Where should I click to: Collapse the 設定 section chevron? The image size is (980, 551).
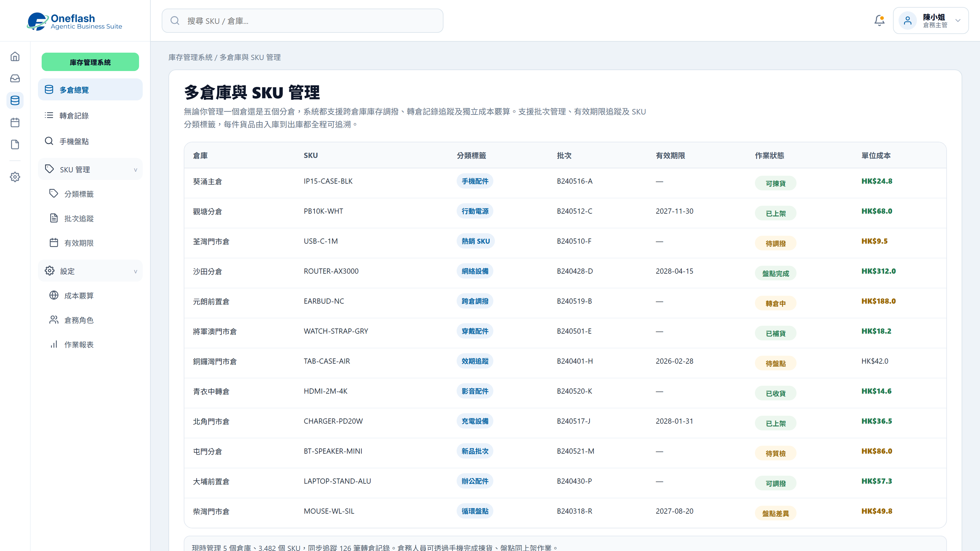pyautogui.click(x=135, y=271)
